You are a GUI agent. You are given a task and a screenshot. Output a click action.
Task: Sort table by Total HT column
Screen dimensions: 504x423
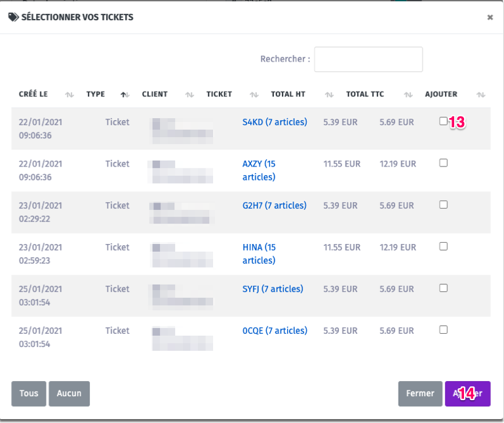(288, 94)
